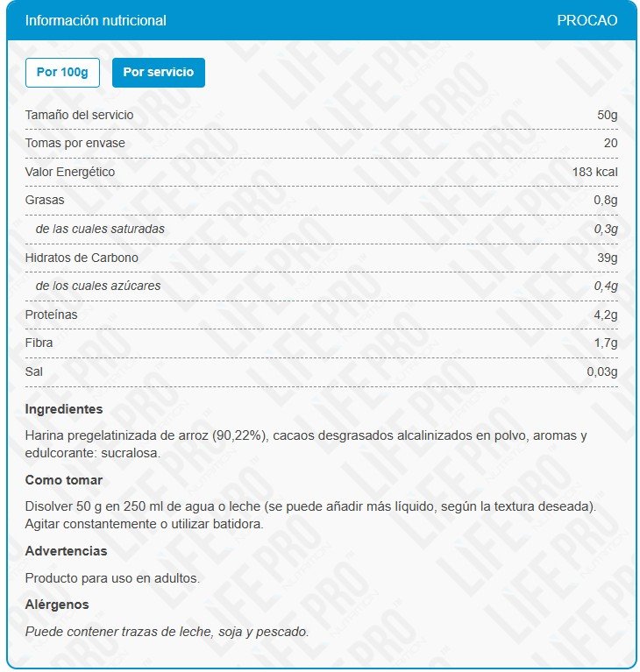Click the Hidratos de Carbono row label
640x672 pixels.
[82, 258]
